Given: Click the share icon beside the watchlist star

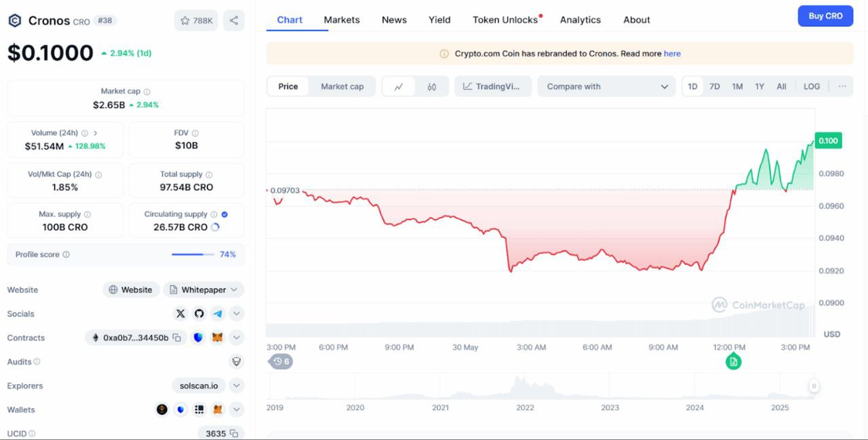Looking at the screenshot, I should (234, 20).
